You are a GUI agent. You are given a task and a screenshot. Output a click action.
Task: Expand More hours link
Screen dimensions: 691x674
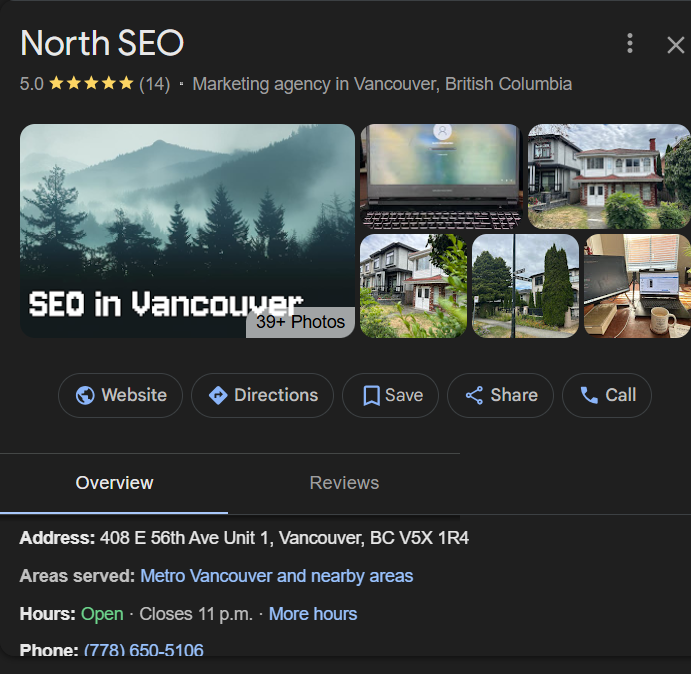[x=312, y=613]
